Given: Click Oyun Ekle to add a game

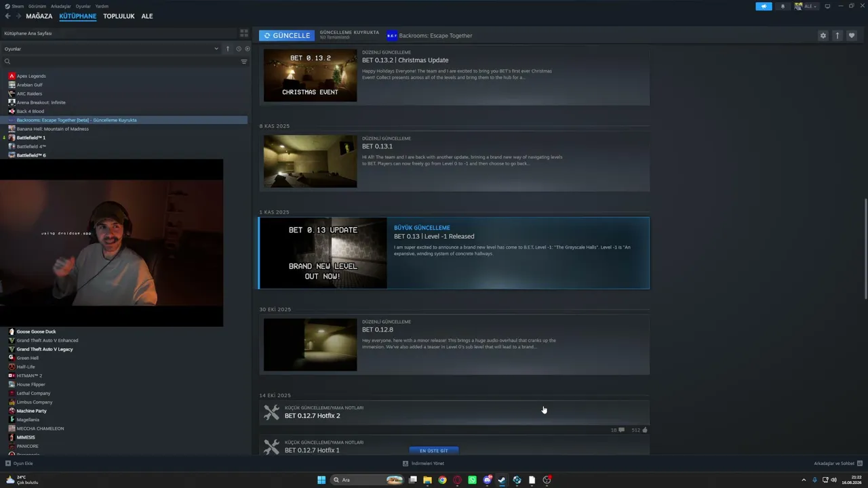Looking at the screenshot, I should (x=19, y=464).
